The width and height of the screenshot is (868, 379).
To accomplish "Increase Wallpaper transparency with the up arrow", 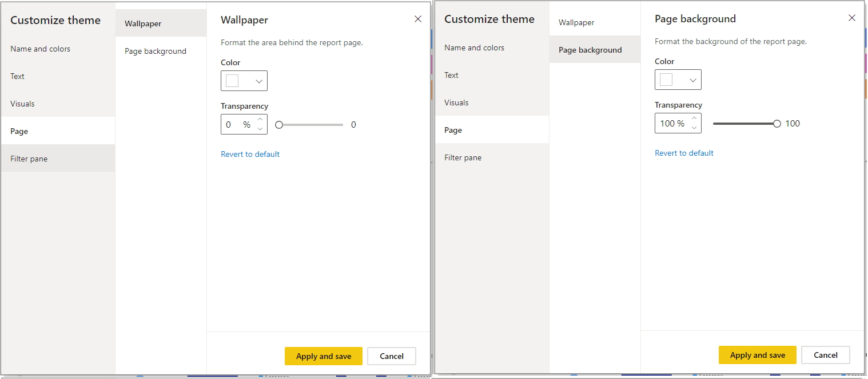I will [x=261, y=120].
